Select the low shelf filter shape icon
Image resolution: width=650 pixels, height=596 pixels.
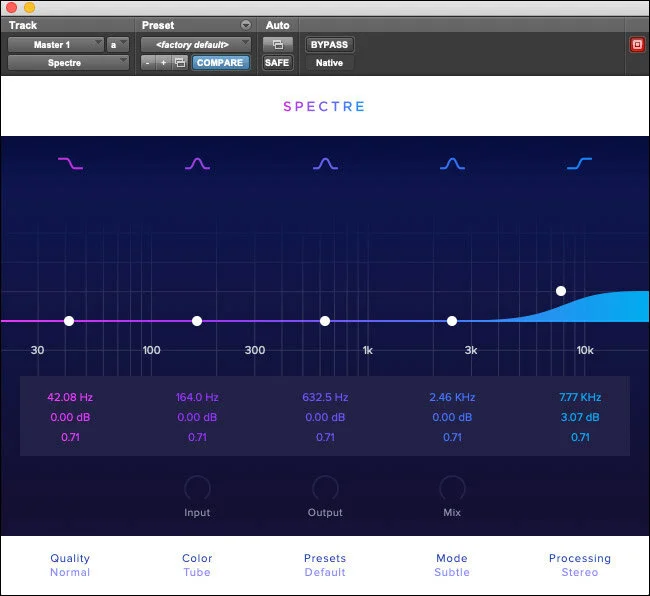70,164
